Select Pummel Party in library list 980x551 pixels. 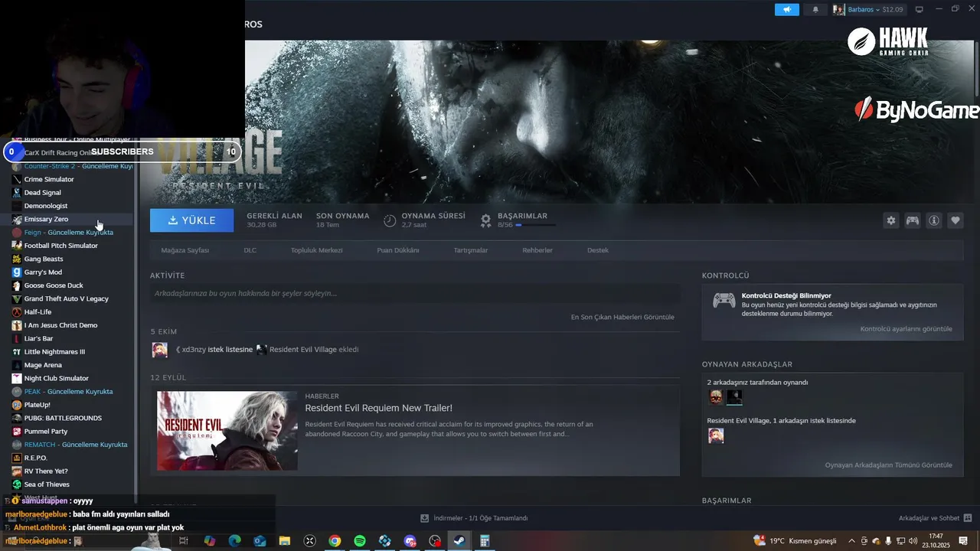click(x=46, y=432)
